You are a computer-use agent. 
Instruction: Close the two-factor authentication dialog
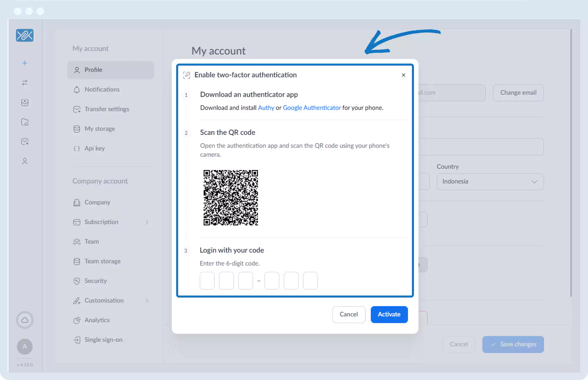click(x=403, y=75)
